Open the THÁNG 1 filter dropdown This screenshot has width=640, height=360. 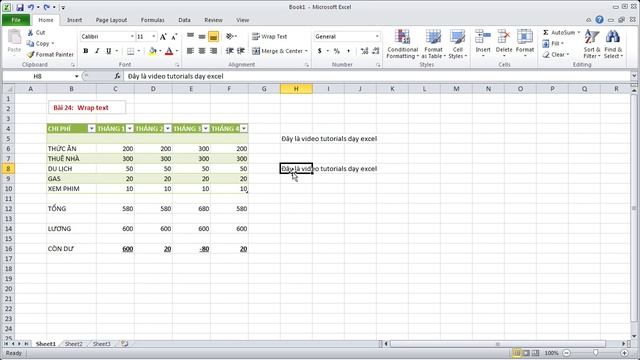point(130,129)
